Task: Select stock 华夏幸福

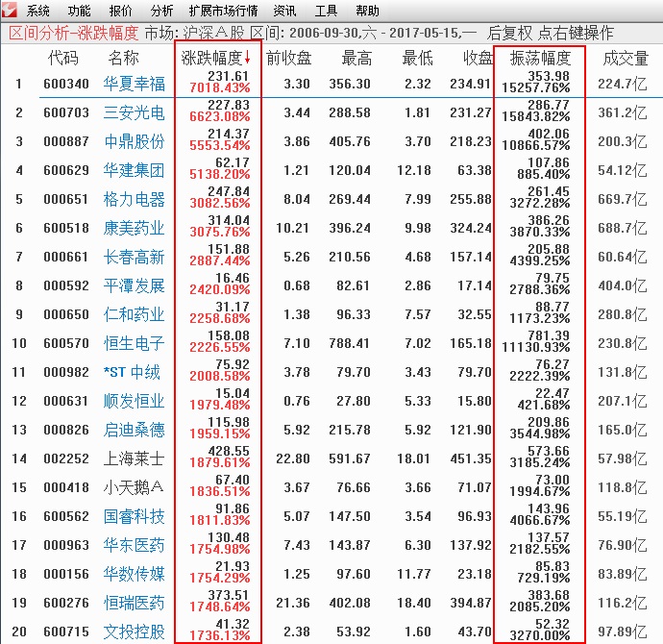Action: pos(134,84)
